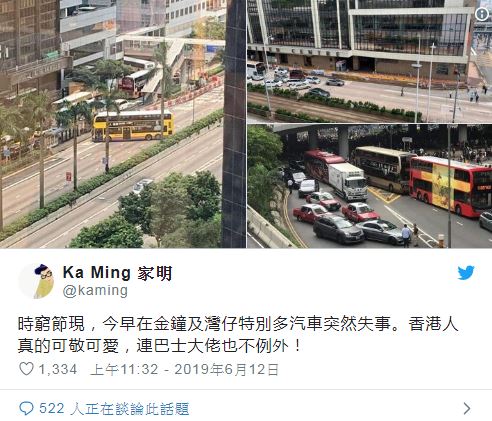Open the info icon on the photo
This screenshot has width=492, height=421.
pos(481,14)
